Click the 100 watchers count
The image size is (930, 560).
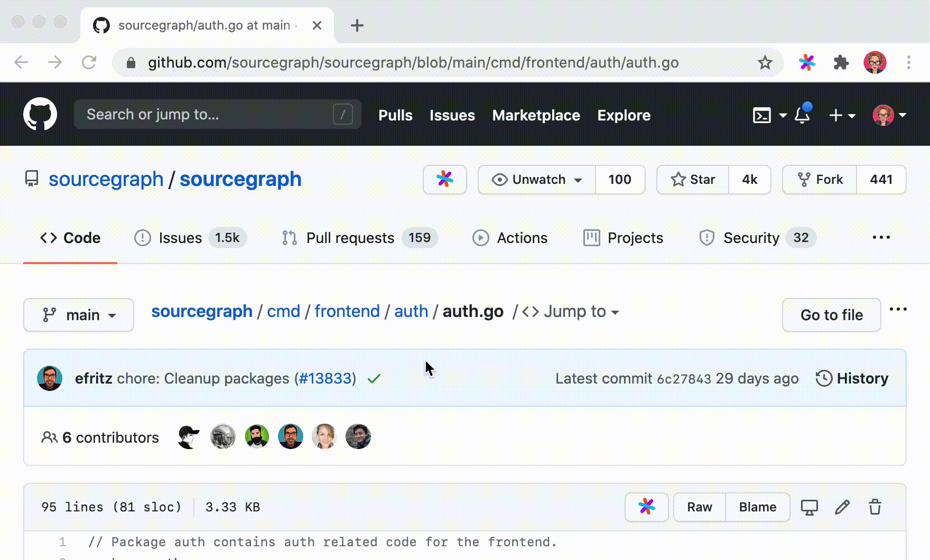tap(620, 180)
